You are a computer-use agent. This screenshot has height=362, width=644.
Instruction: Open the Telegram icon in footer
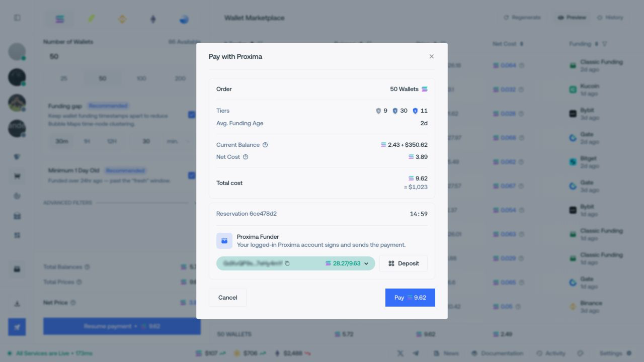(416, 353)
